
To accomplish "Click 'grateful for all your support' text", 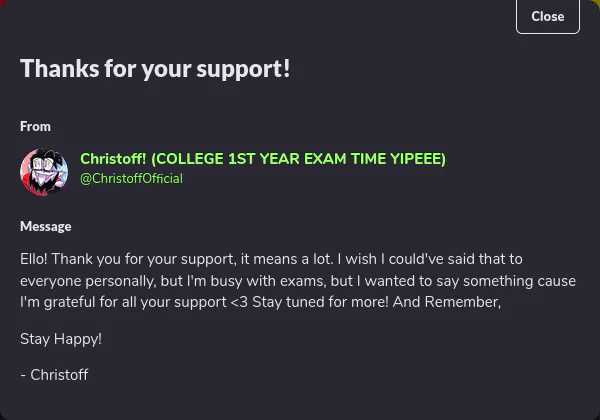I will (135, 303).
